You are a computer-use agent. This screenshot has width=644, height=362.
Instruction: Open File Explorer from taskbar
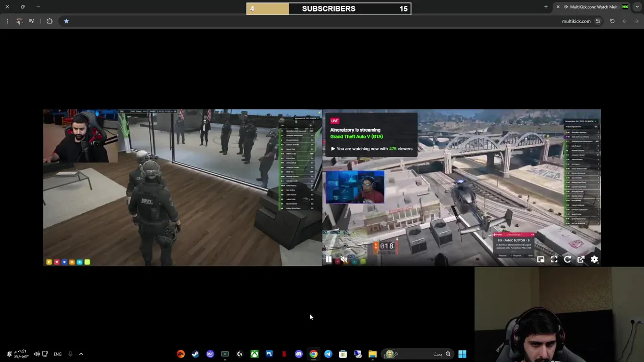(x=372, y=354)
